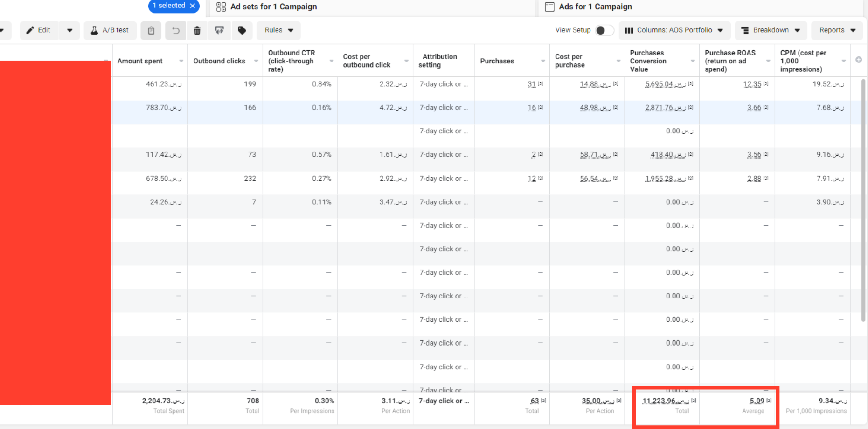Image resolution: width=868 pixels, height=429 pixels.
Task: Open the Rules dropdown
Action: 278,30
